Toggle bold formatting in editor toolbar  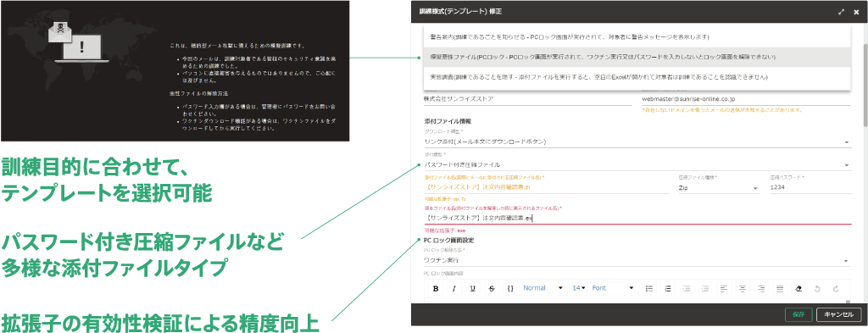[x=436, y=288]
